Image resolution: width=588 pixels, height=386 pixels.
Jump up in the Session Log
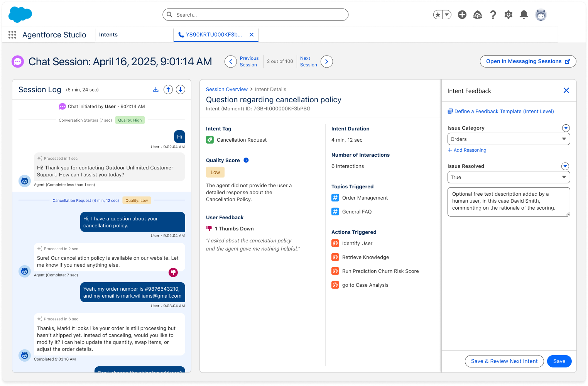coord(168,90)
